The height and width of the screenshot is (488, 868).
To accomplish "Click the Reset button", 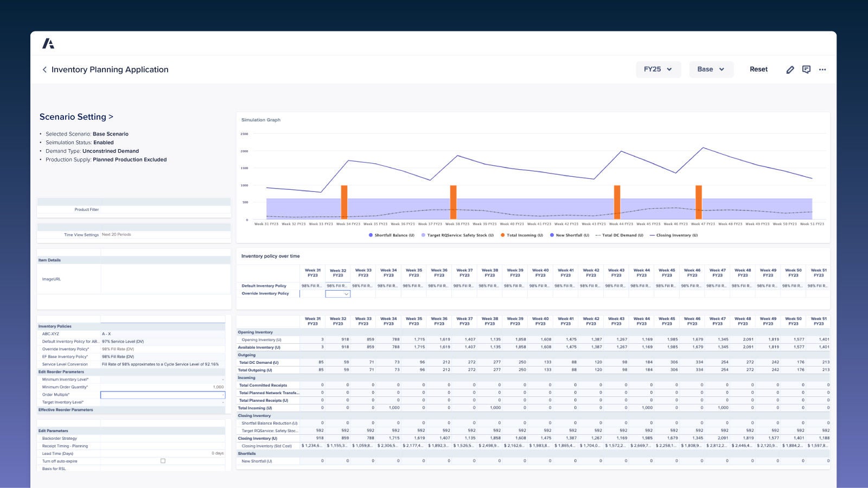I will [x=758, y=69].
